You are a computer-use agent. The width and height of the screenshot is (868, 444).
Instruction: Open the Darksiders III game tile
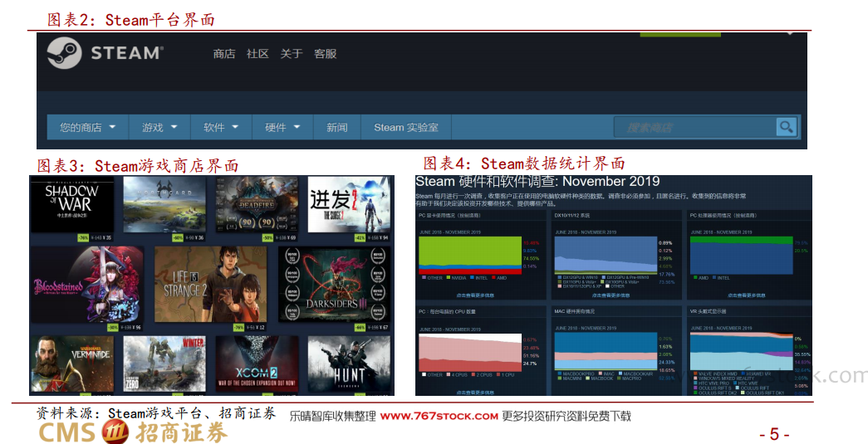pos(334,285)
